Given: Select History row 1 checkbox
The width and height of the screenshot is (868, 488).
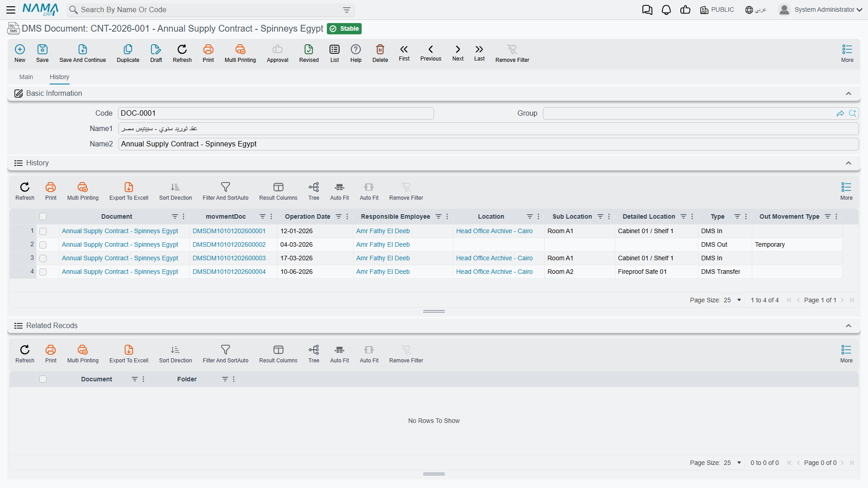Looking at the screenshot, I should [x=43, y=231].
